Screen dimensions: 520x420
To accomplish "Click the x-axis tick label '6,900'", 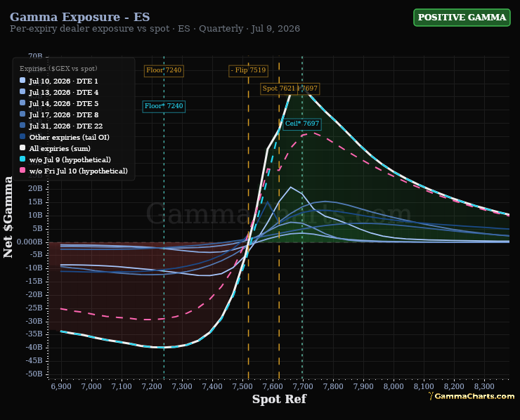I will tap(61, 386).
